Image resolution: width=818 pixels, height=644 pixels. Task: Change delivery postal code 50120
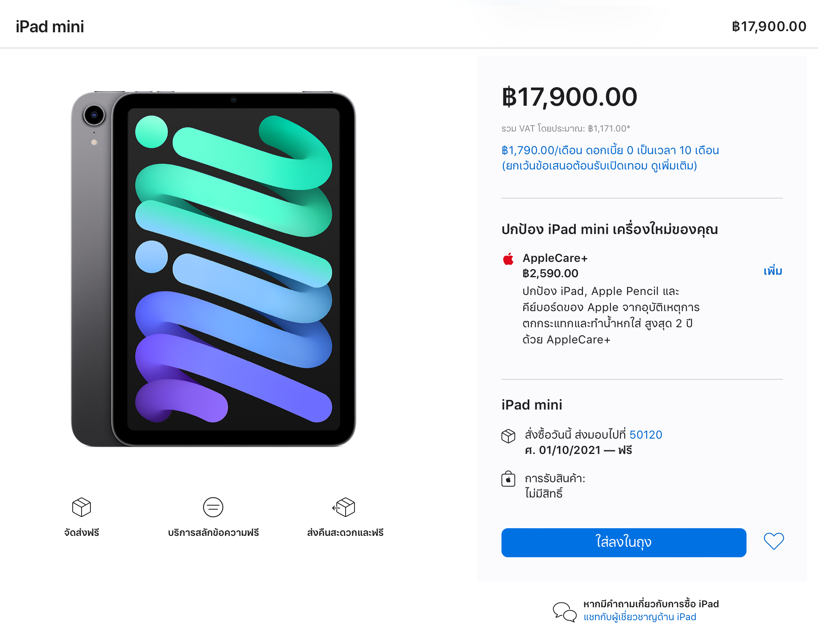[x=646, y=435]
